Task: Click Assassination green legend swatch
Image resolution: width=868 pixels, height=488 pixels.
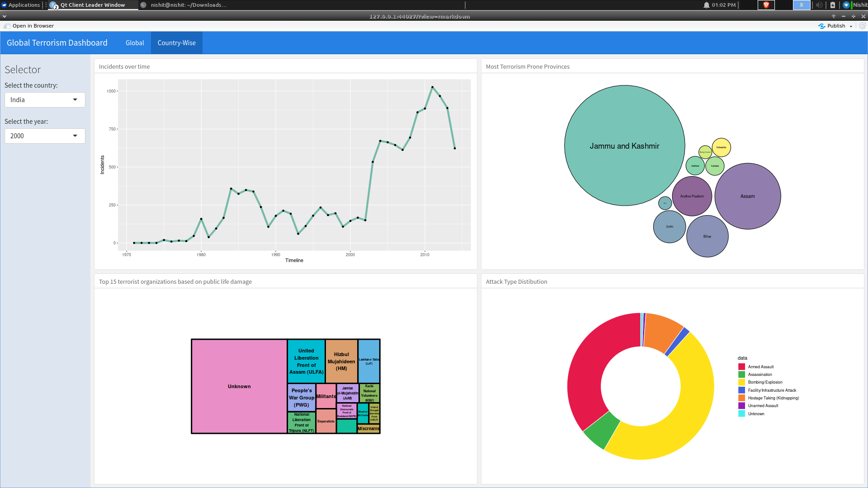Action: pos(741,375)
